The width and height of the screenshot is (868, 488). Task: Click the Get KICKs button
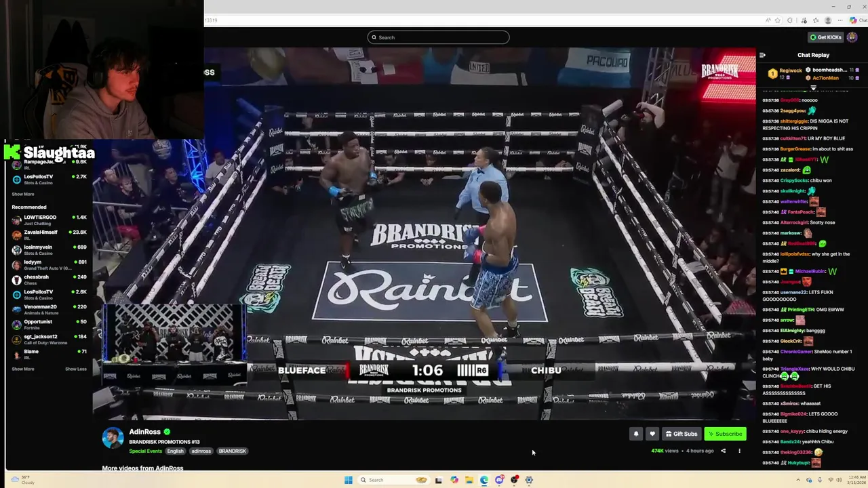click(825, 37)
